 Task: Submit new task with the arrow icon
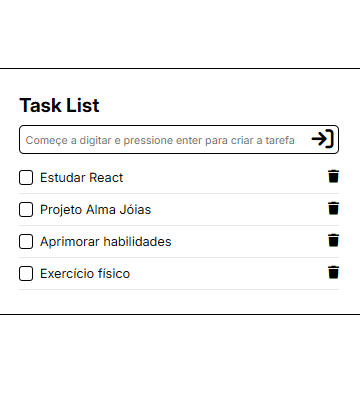tap(323, 139)
